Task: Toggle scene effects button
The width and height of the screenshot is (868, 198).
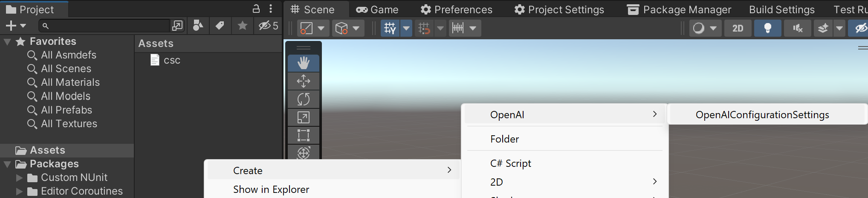Action: click(823, 28)
